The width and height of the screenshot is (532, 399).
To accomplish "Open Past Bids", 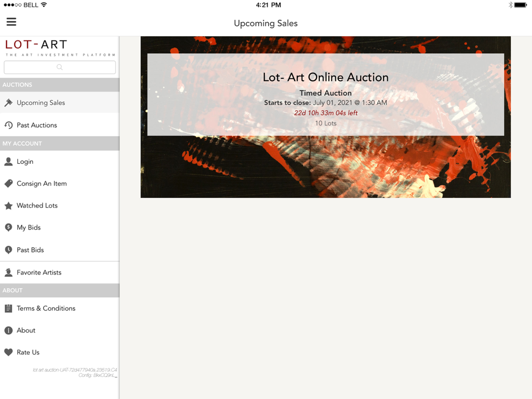I will (60, 250).
